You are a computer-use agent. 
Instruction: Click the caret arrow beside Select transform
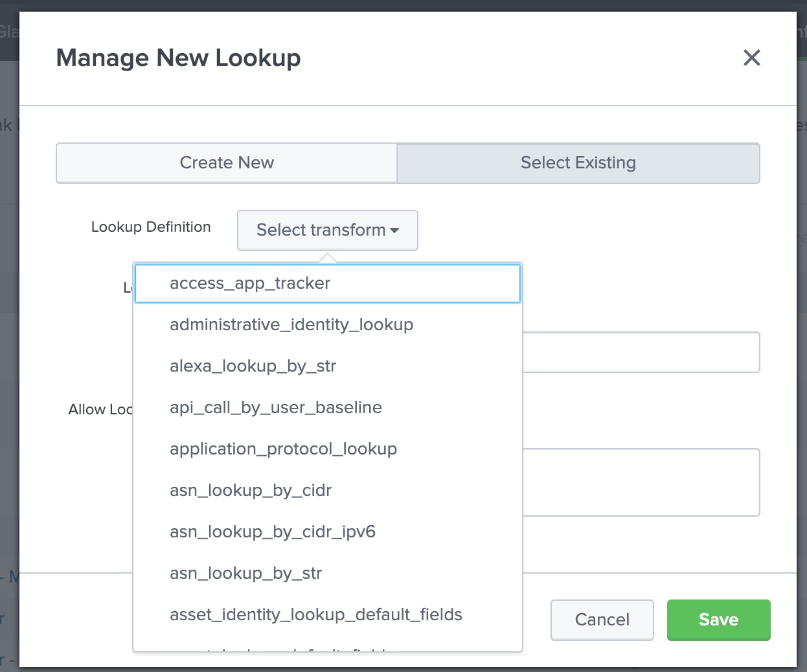(x=394, y=230)
